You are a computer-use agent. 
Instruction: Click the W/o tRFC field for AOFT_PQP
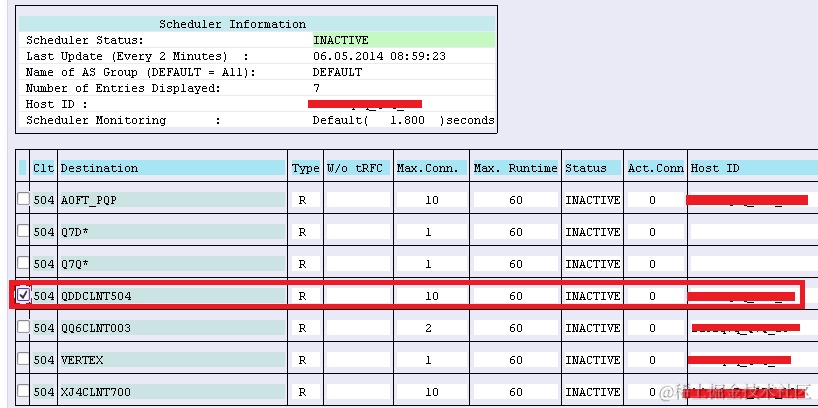358,200
